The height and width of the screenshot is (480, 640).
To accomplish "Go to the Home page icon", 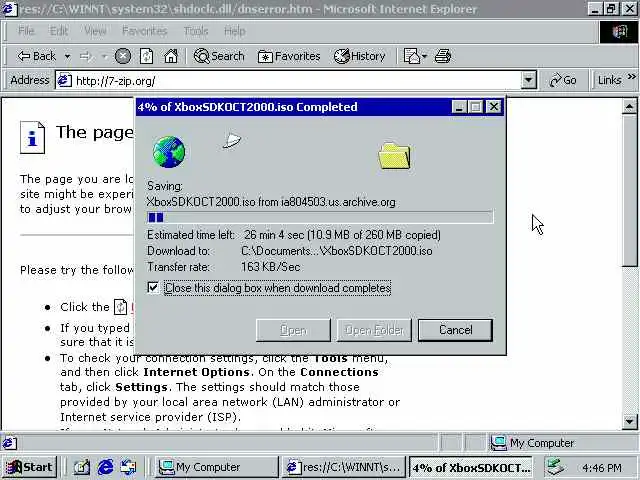I will tap(171, 56).
